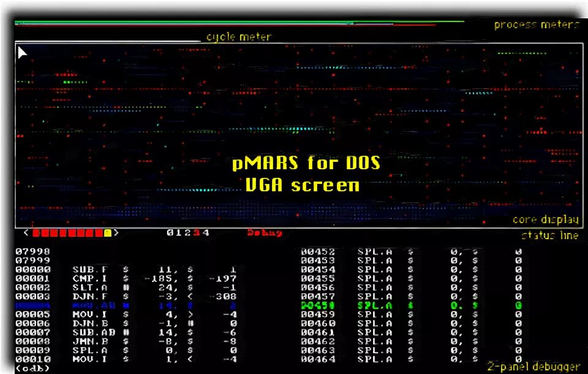Click the white cycle meter bar

coord(108,41)
